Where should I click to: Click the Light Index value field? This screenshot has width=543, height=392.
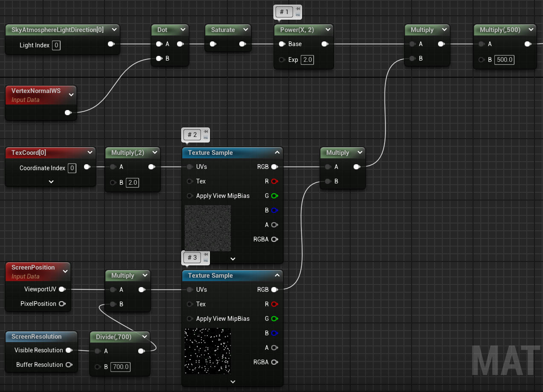[56, 45]
